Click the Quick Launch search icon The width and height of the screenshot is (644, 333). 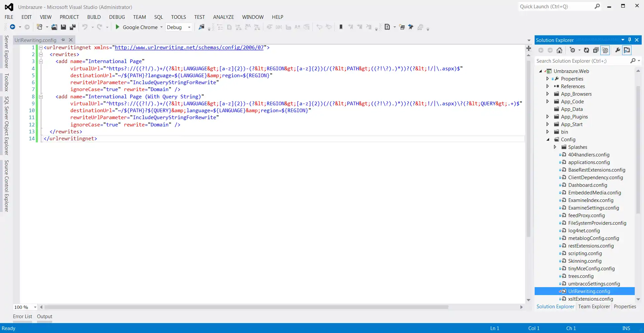click(x=597, y=6)
